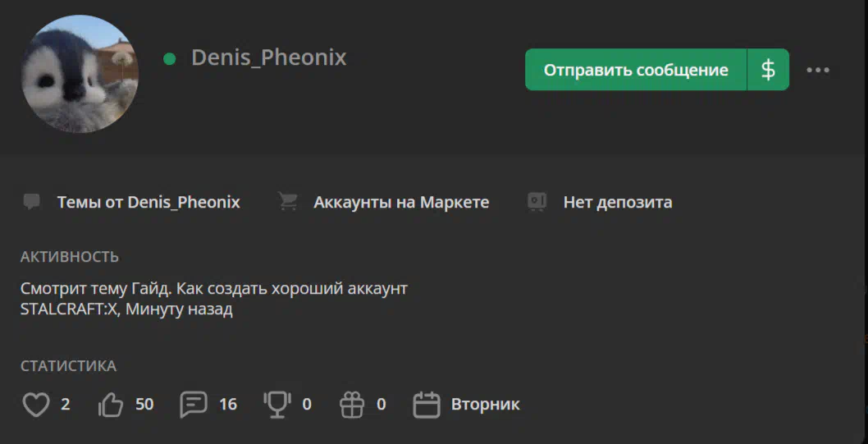Click the trophy contests icon
The height and width of the screenshot is (444, 868).
click(x=277, y=405)
